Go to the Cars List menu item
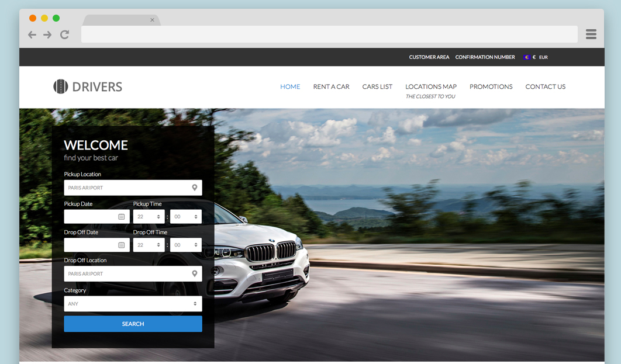Screen dimensions: 621x364 pyautogui.click(x=377, y=86)
